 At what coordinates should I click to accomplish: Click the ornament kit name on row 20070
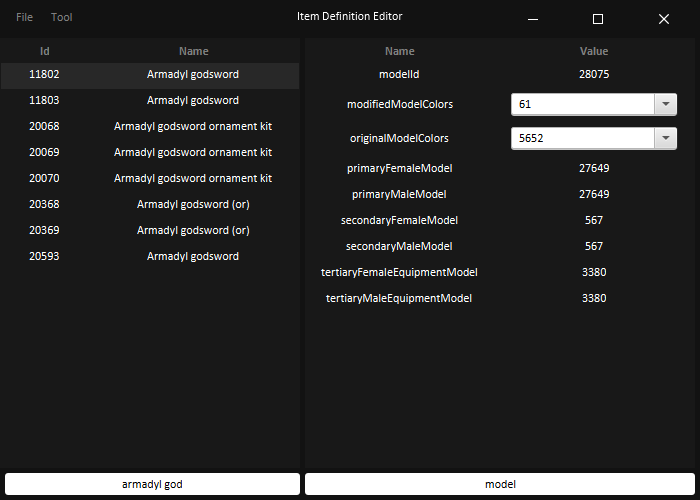(x=193, y=178)
